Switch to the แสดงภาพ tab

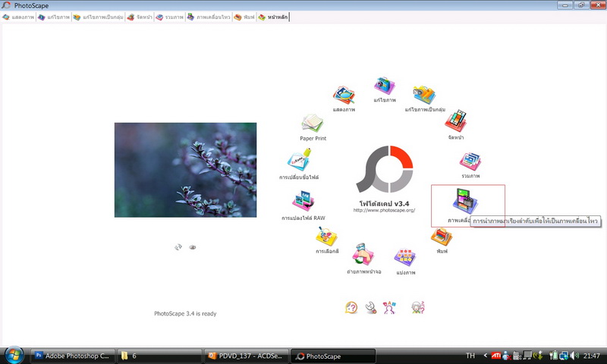[x=18, y=17]
